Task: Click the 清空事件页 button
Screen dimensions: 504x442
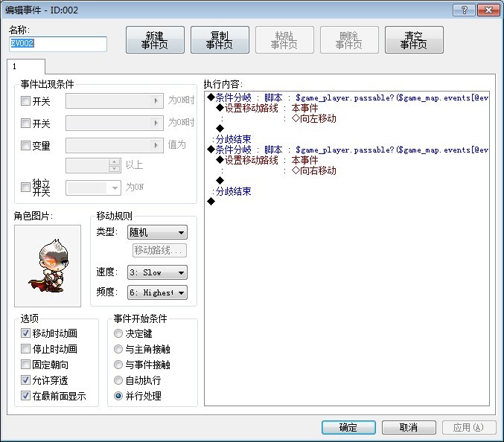Action: click(x=414, y=40)
